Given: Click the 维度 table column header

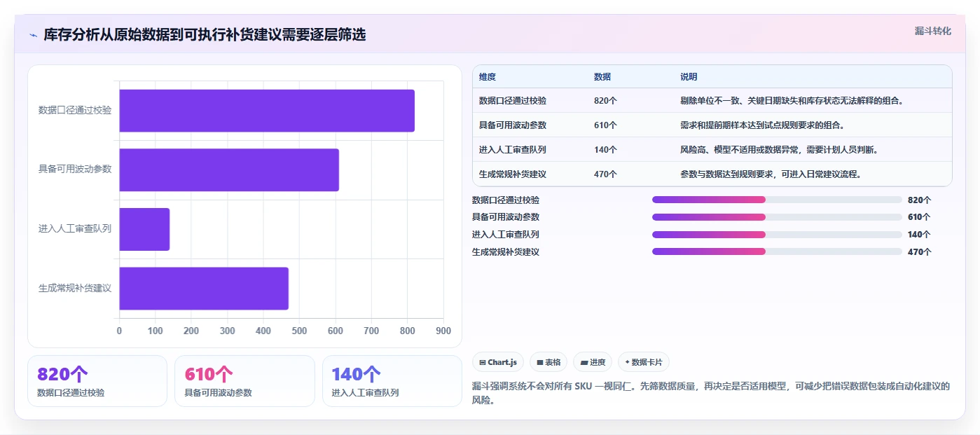Looking at the screenshot, I should 488,77.
